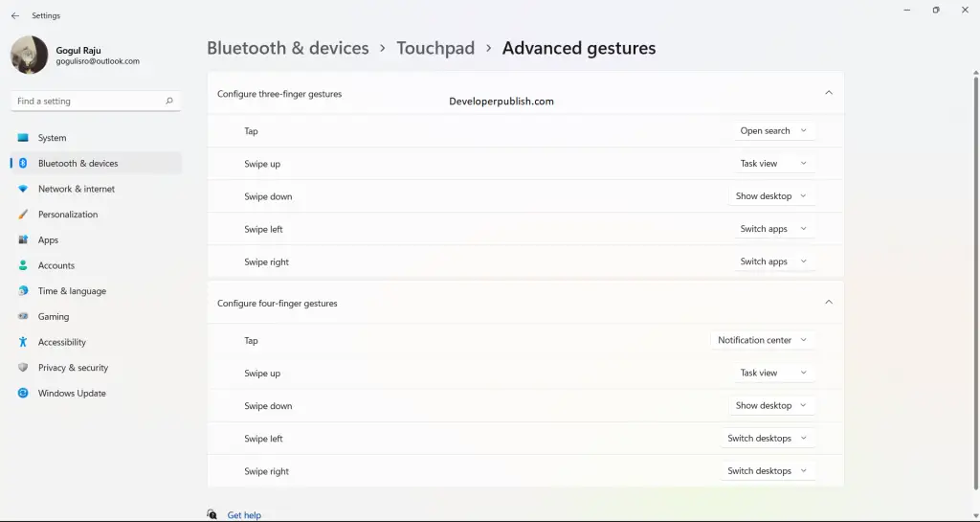Click the Privacy & security shield icon

23,368
